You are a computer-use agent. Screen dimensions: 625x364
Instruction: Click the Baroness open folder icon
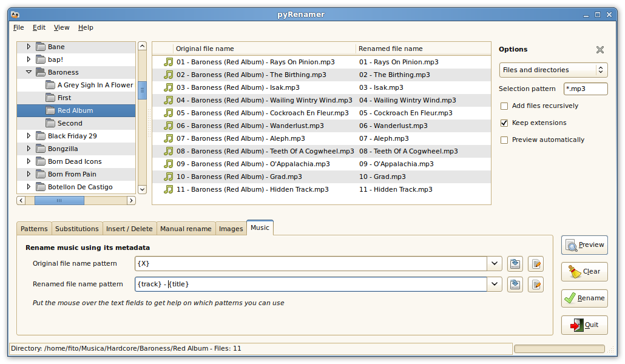(40, 72)
